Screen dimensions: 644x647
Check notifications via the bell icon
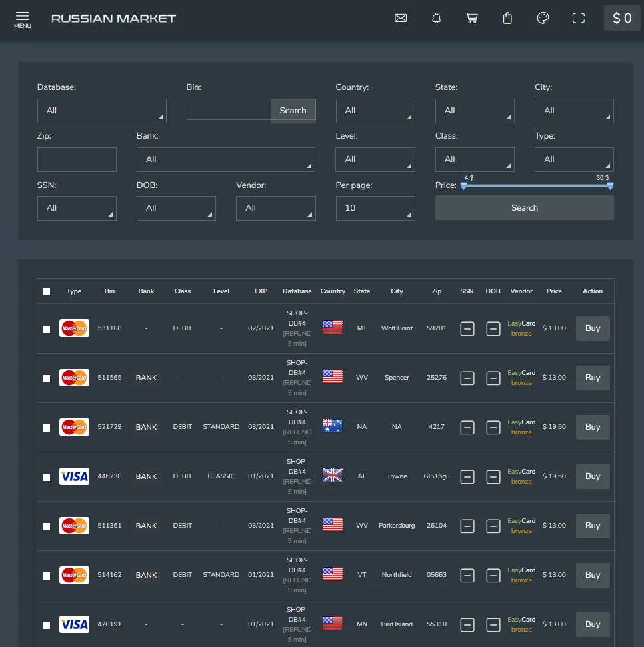tap(436, 18)
